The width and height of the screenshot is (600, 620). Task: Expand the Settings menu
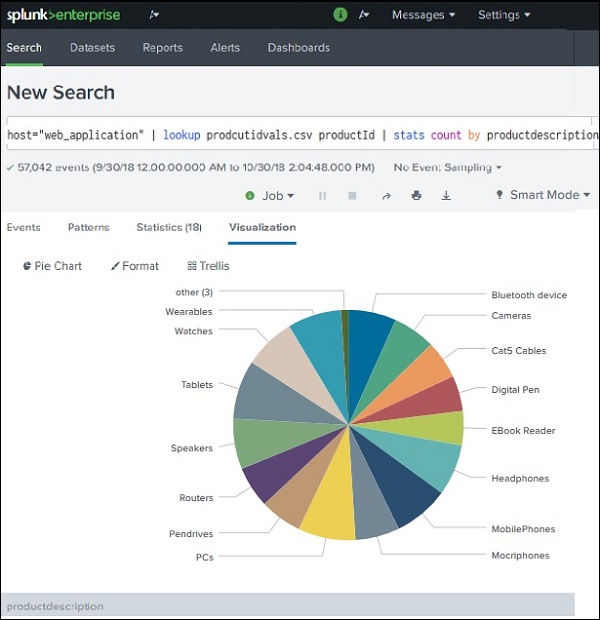504,15
